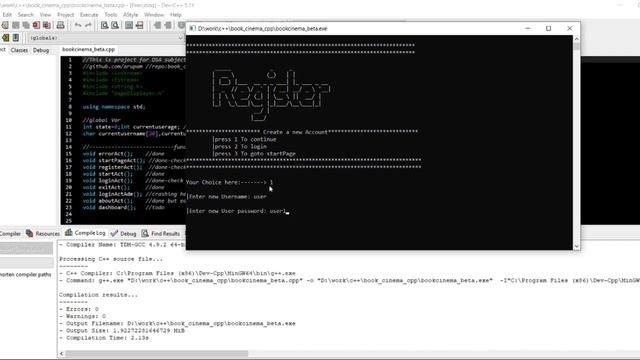Click 'Compilation Time: 2.13s' log line
Viewport: 640px width, 360px height.
[x=104, y=338]
